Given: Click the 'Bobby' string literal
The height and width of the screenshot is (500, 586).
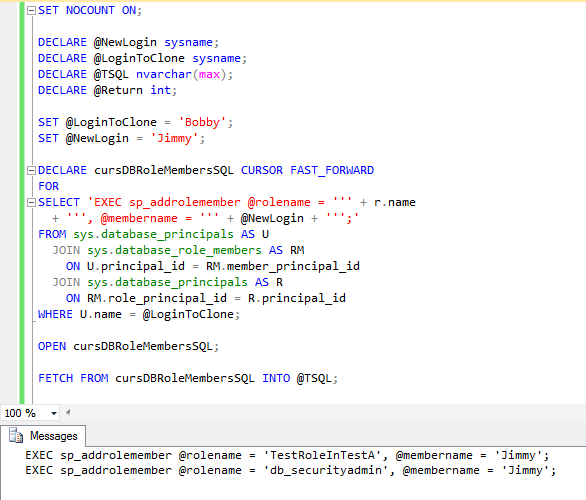Looking at the screenshot, I should [x=202, y=122].
